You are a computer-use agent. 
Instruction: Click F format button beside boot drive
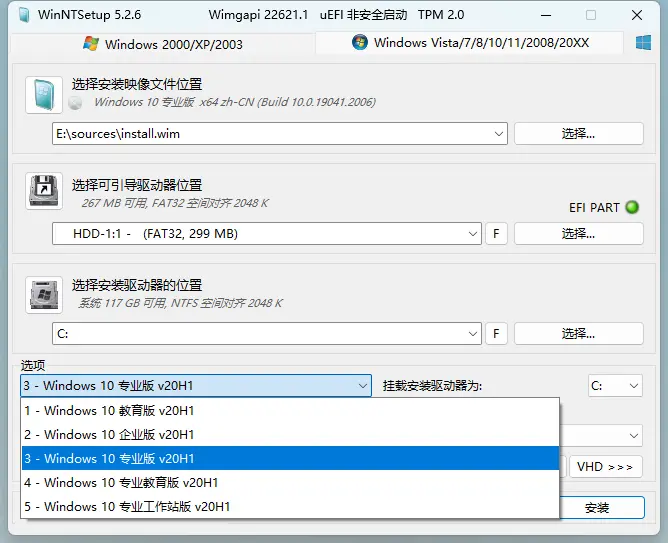[x=496, y=234]
